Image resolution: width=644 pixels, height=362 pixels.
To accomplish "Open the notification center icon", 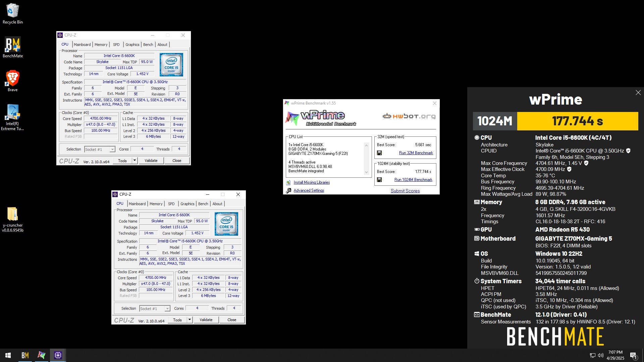I will coord(633,355).
